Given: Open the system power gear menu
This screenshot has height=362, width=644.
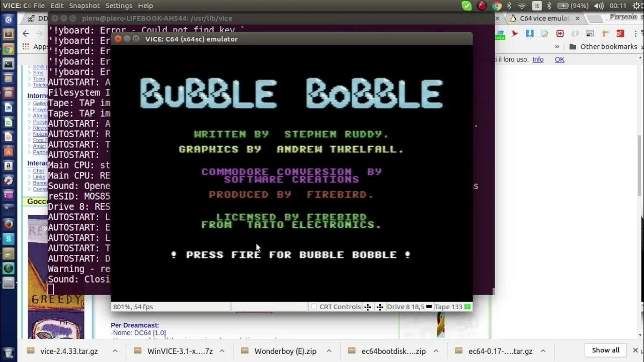Looking at the screenshot, I should pos(636,6).
